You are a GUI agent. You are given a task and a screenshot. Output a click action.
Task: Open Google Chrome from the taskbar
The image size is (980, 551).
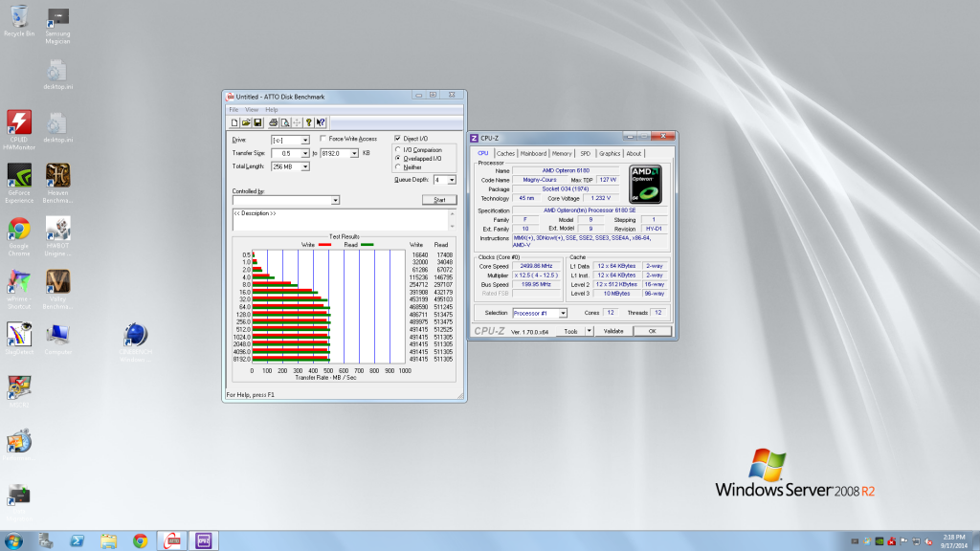point(141,540)
